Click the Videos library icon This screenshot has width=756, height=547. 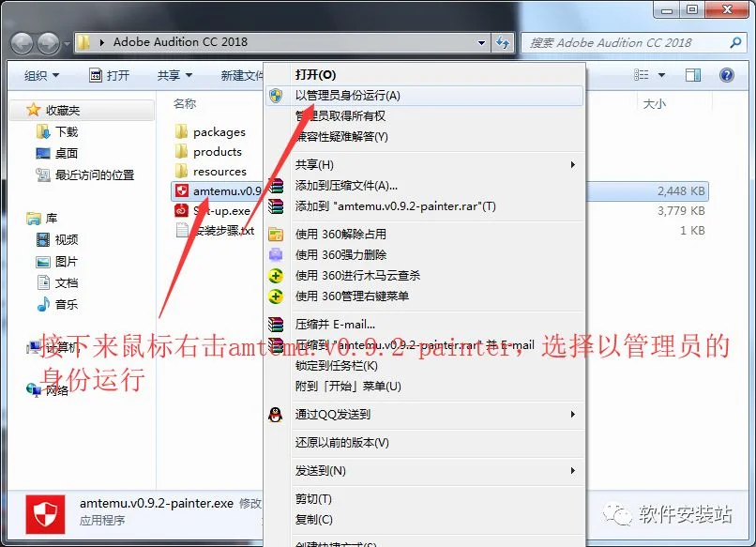tap(43, 239)
